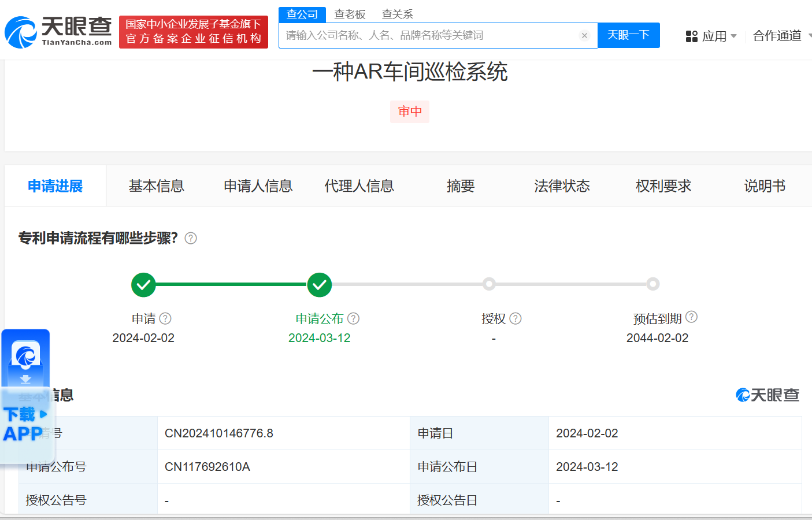The image size is (812, 520).
Task: Open help icon next to 授权 step
Action: pyautogui.click(x=516, y=318)
